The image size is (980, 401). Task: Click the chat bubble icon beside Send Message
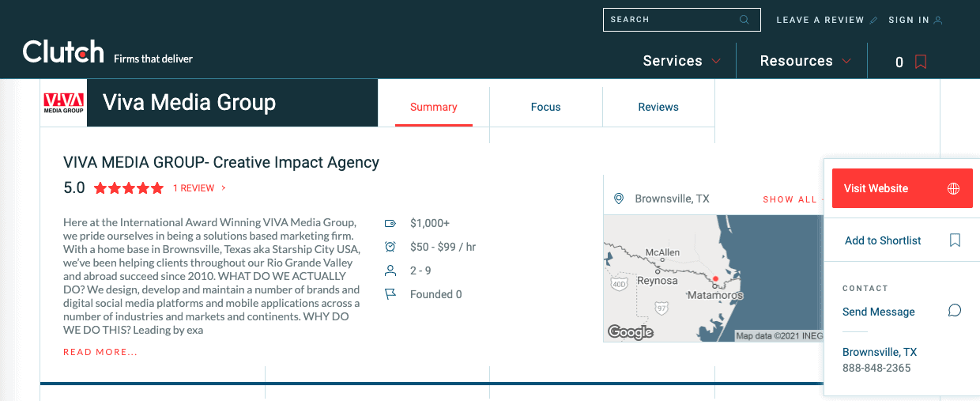955,311
